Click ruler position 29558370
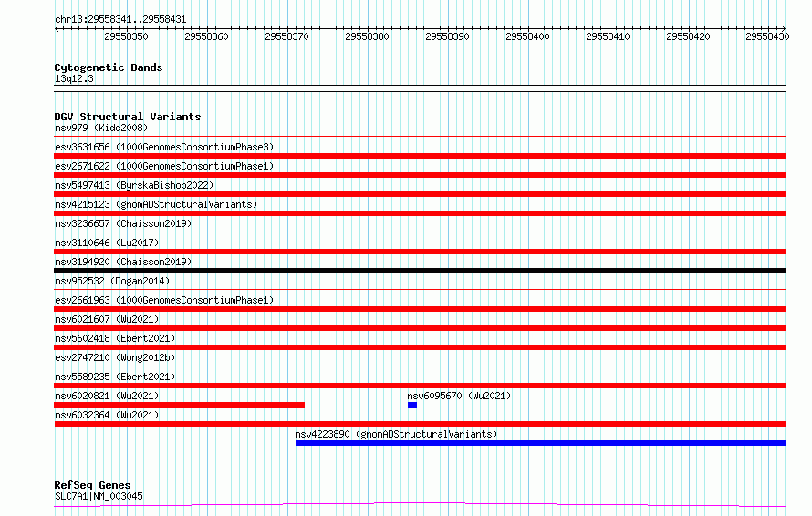812x516 pixels. pos(286,36)
